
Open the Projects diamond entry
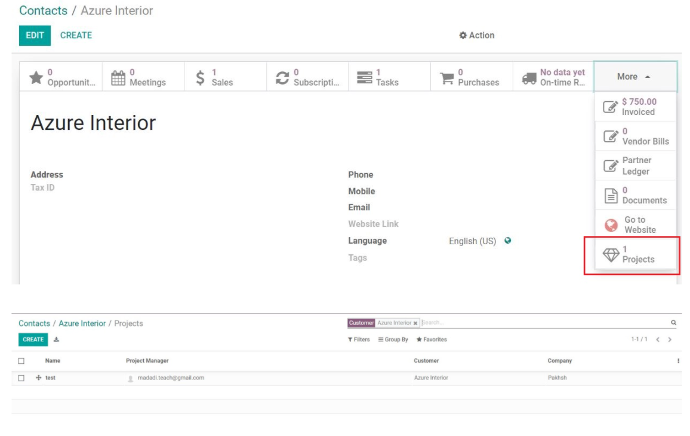point(635,254)
